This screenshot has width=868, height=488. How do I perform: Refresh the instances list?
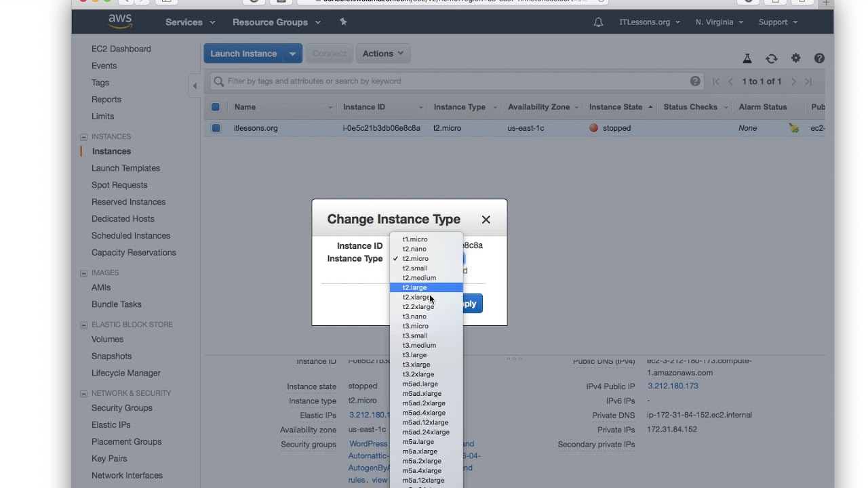point(772,59)
